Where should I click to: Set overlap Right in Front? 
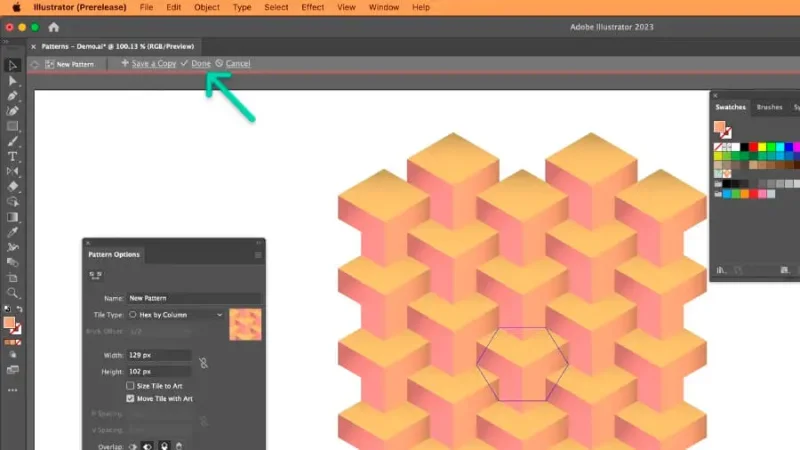pos(147,446)
